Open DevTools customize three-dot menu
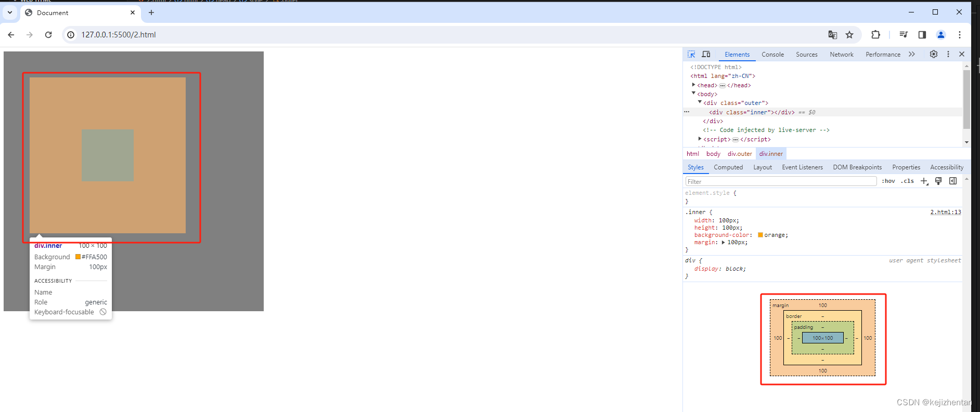 (x=948, y=54)
